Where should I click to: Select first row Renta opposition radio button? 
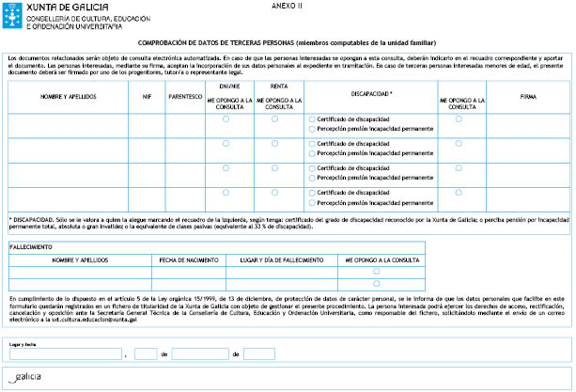point(274,119)
